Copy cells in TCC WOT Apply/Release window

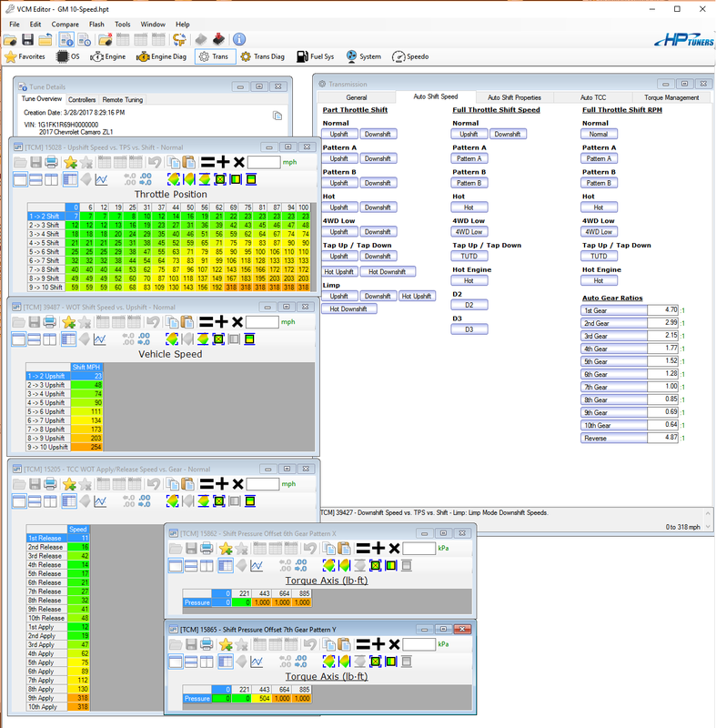point(173,484)
